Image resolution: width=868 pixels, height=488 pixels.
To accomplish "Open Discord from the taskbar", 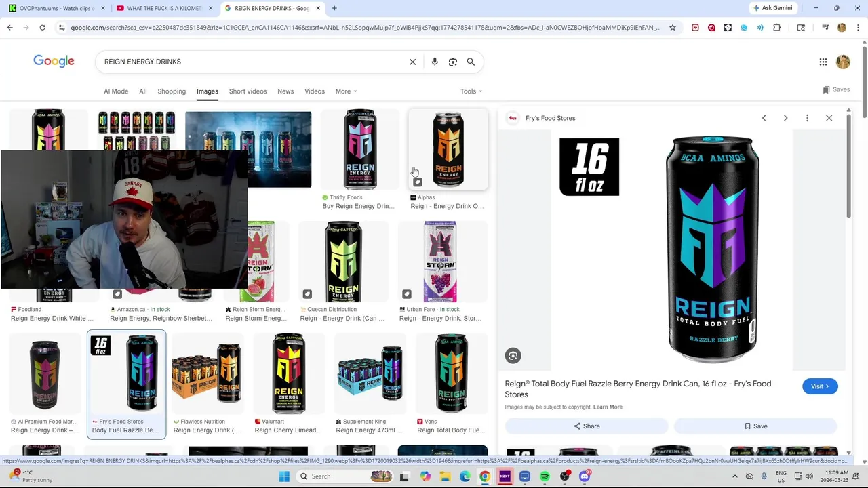I will click(584, 476).
